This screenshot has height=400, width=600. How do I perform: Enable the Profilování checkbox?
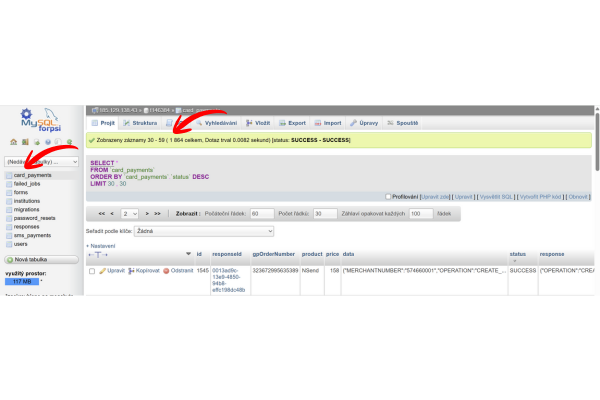point(388,197)
